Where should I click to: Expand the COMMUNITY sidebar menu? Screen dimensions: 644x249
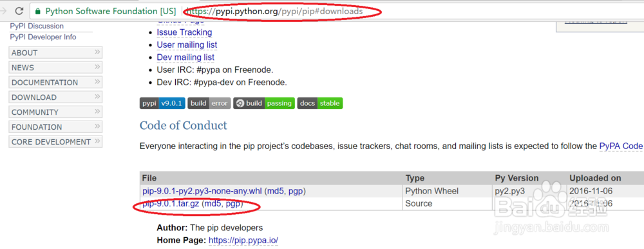55,112
